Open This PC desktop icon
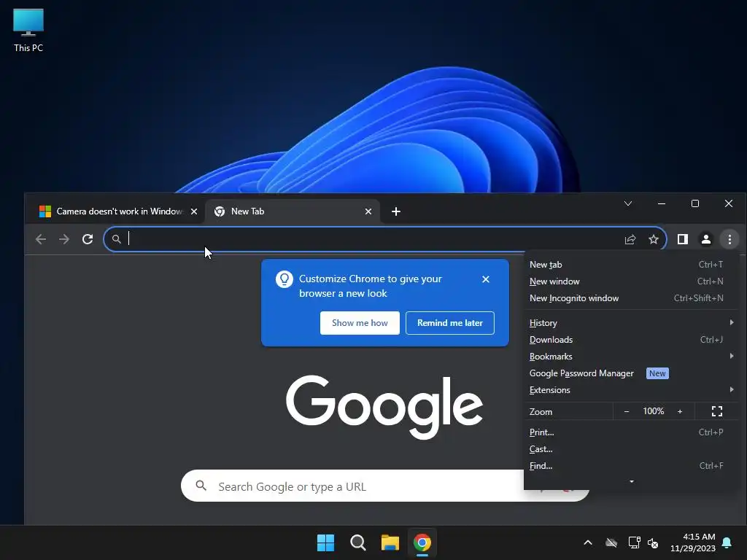Viewport: 747px width, 560px height. pyautogui.click(x=28, y=30)
